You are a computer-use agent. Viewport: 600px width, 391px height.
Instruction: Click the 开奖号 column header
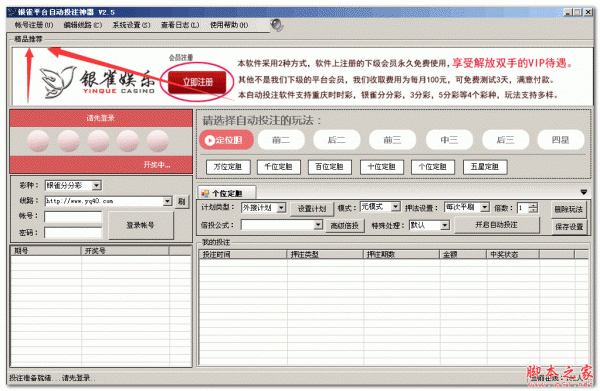pyautogui.click(x=125, y=251)
